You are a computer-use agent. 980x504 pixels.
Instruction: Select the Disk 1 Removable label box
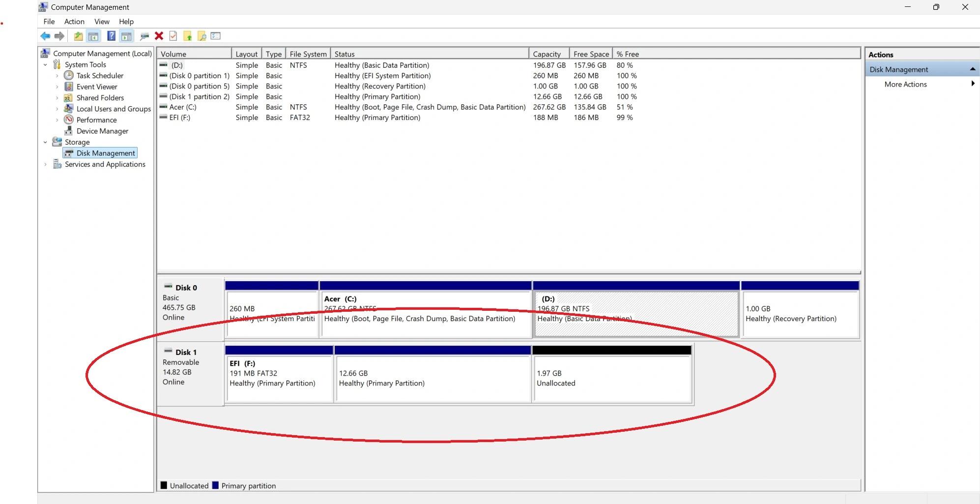pos(191,374)
